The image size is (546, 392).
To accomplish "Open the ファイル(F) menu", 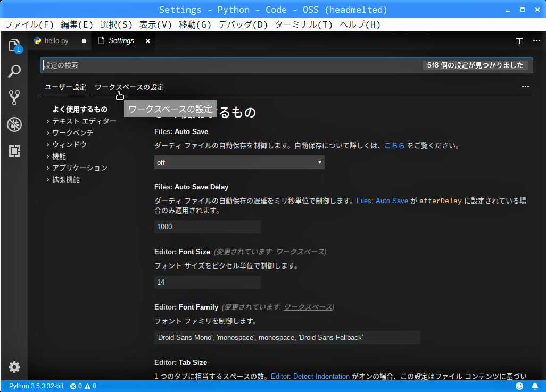I will point(30,24).
